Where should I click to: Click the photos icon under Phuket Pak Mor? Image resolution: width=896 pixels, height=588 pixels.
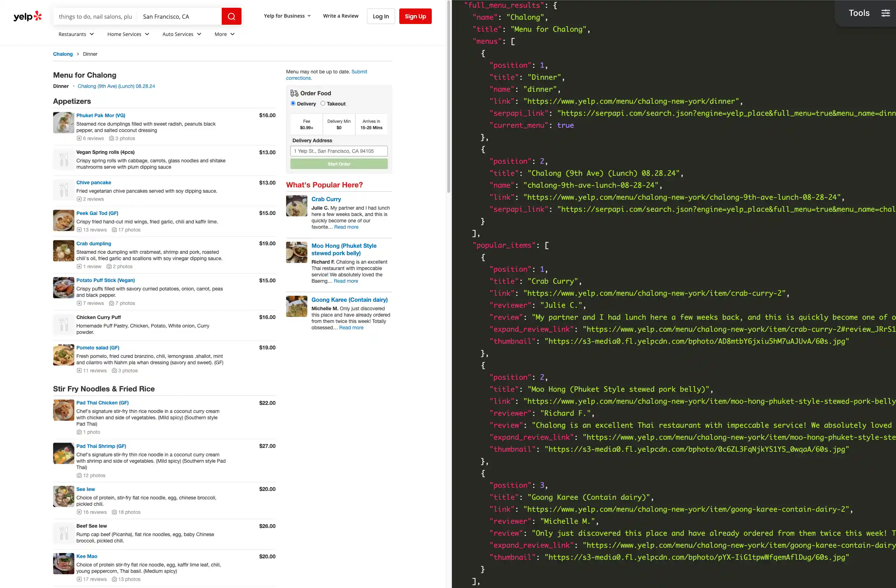pos(112,139)
